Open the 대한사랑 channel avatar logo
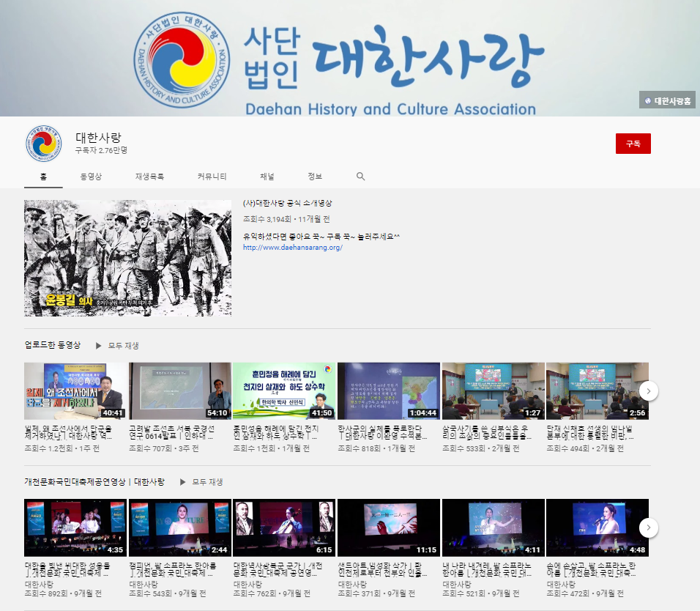This screenshot has width=700, height=611. [43, 144]
